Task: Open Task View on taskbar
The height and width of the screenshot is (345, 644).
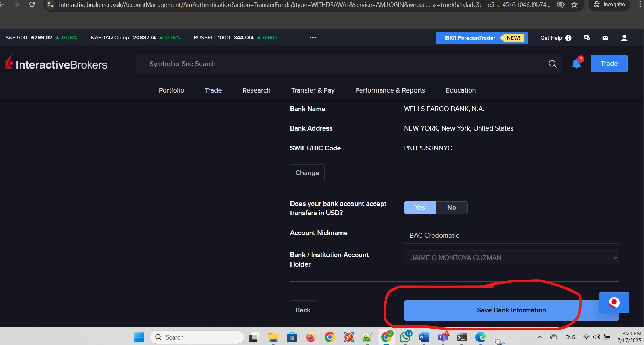Action: (x=254, y=337)
